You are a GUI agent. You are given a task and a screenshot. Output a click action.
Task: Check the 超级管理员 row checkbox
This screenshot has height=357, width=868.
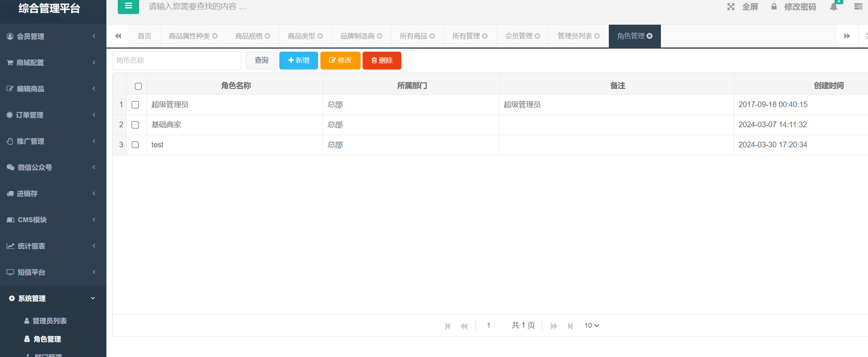tap(135, 105)
